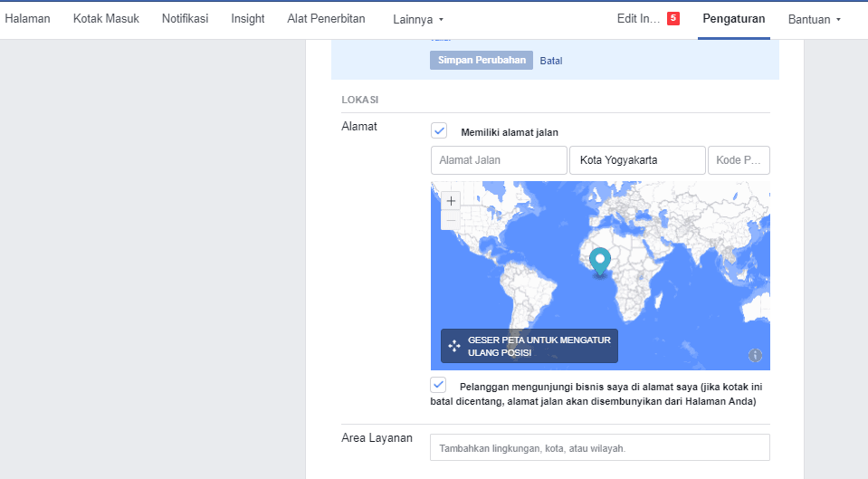This screenshot has height=479, width=868.
Task: Focus the Alamat Jalan input field
Action: coord(499,160)
